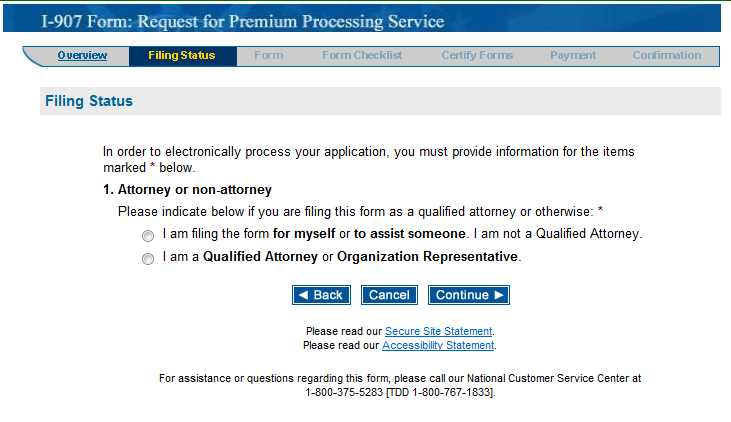Go to the Form Checklist tab

pyautogui.click(x=362, y=56)
